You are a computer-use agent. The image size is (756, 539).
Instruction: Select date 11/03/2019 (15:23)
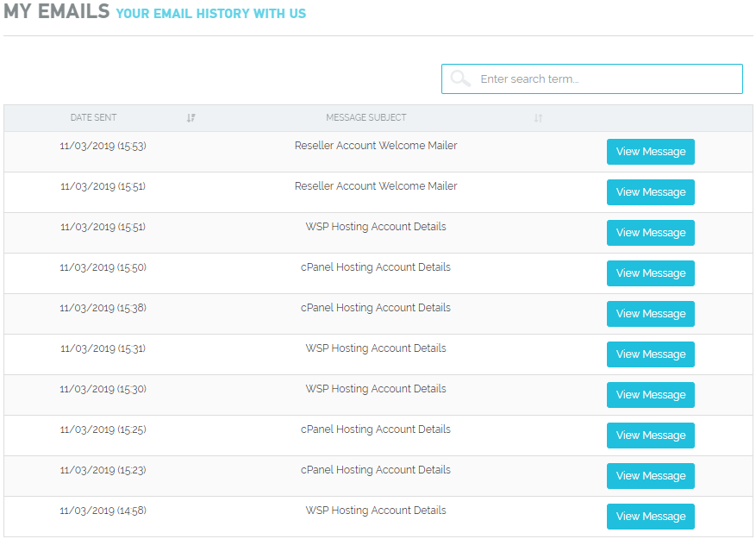tap(103, 470)
